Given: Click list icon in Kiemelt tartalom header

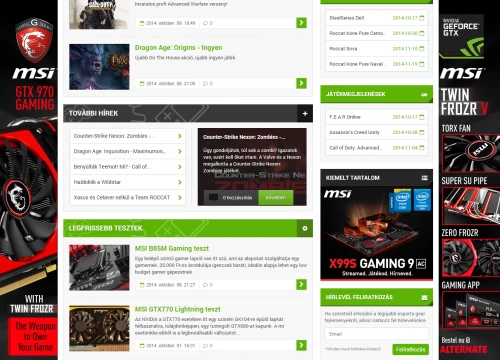Looking at the screenshot, I should [424, 178].
